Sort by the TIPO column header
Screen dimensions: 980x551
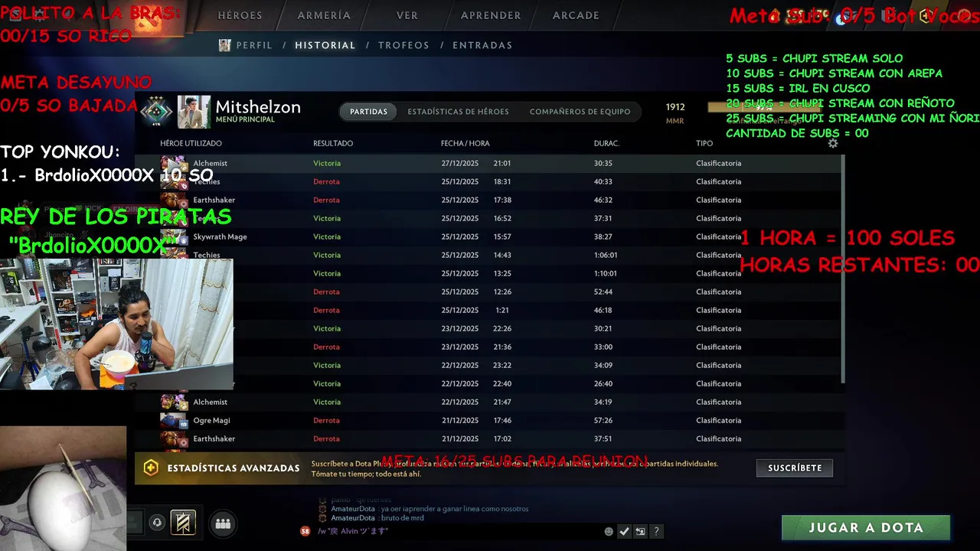[x=704, y=143]
